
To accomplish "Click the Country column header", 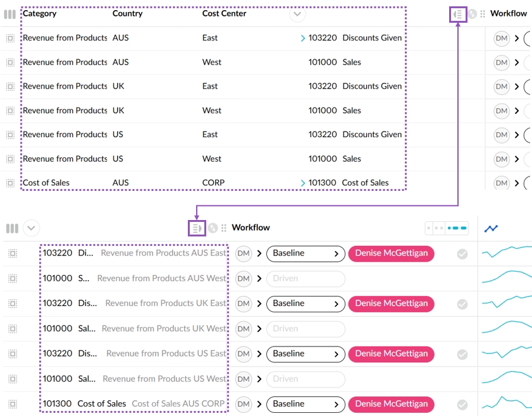I will click(x=127, y=13).
